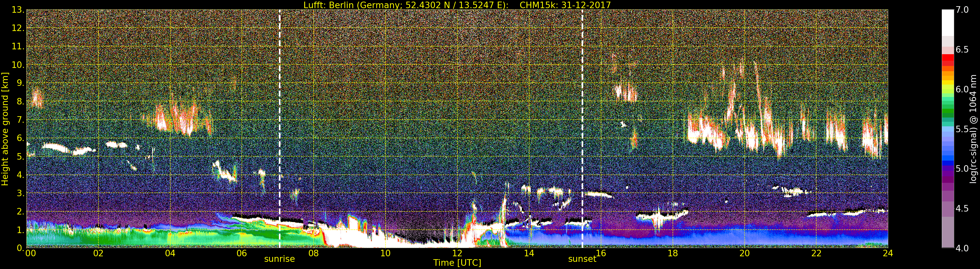The image size is (980, 269).
Task: Click the time axis tick '08'
Action: 313,253
